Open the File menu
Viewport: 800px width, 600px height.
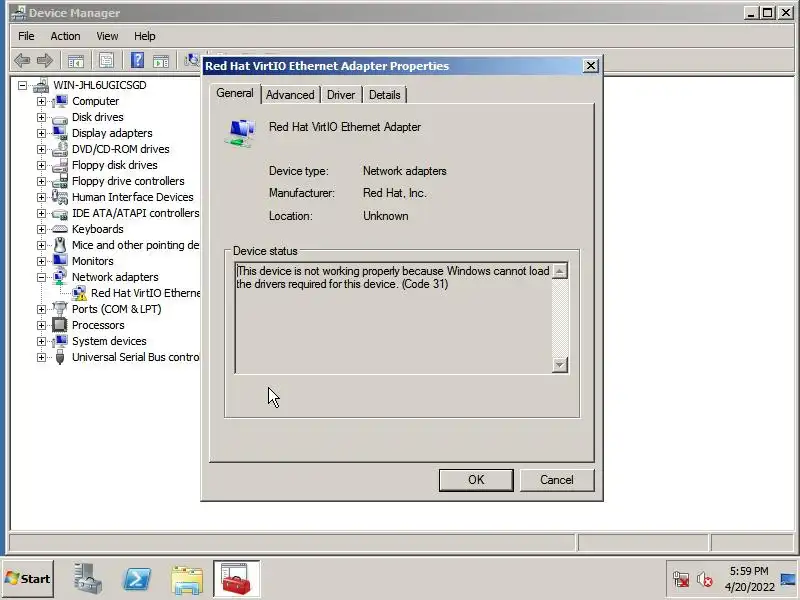(26, 36)
